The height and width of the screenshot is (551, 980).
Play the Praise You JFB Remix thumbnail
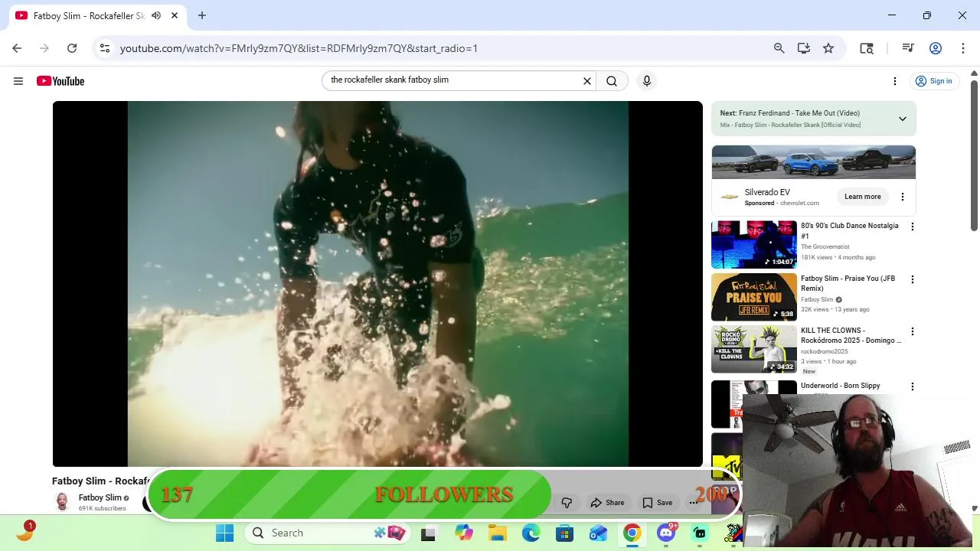[x=754, y=297]
